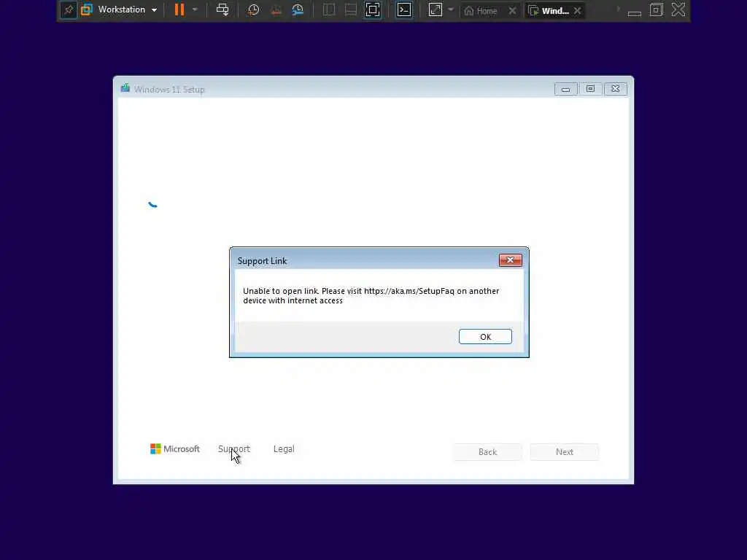Minimize the Windows 11 Setup window
The width and height of the screenshot is (747, 560).
tap(565, 89)
